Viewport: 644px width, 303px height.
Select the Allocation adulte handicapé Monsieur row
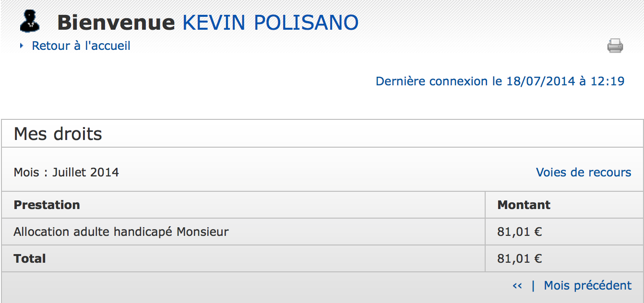pos(322,232)
